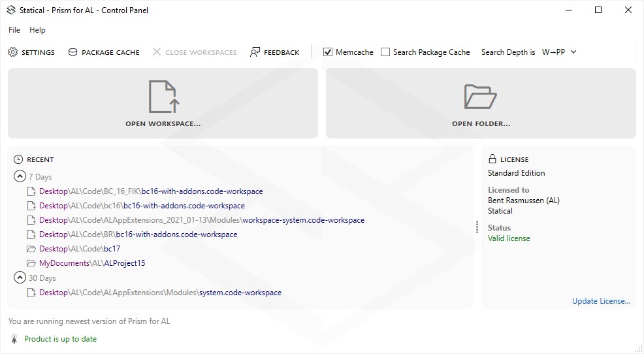Screen dimensions: 644x354
Task: Click the Update License link
Action: [602, 301]
